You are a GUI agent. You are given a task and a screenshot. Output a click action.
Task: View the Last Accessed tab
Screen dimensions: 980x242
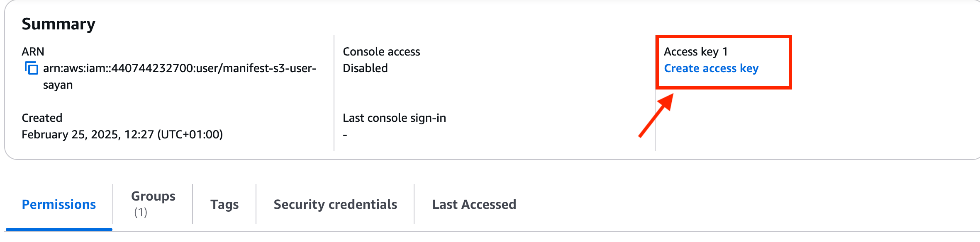click(474, 204)
